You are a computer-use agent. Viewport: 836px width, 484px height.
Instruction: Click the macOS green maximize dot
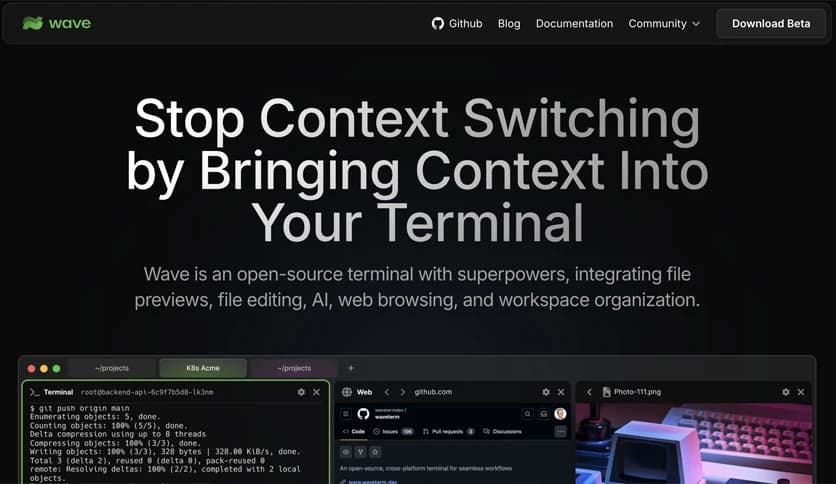pos(57,368)
